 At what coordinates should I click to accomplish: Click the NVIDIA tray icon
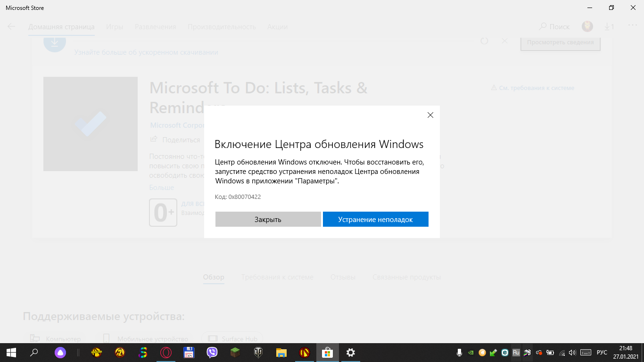click(471, 353)
